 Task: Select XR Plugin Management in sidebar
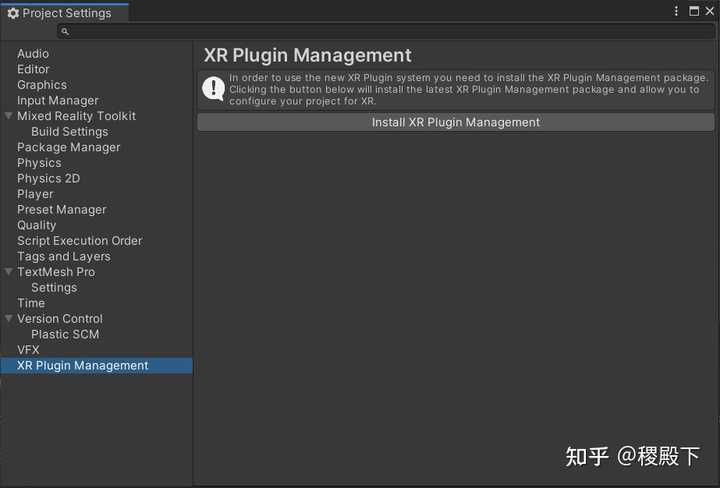[x=96, y=366]
